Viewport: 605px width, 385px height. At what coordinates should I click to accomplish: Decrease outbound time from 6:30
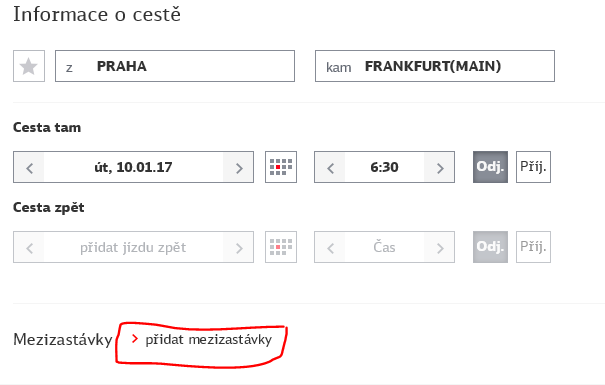[330, 167]
